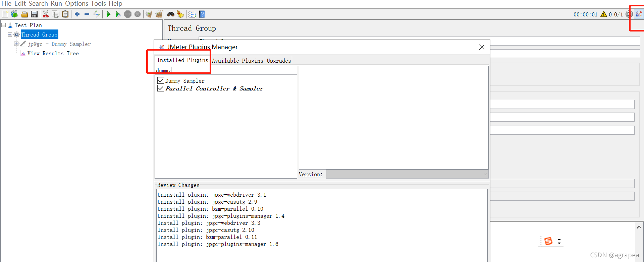Open the Run menu
Viewport: 644px width, 262px height.
[x=56, y=4]
